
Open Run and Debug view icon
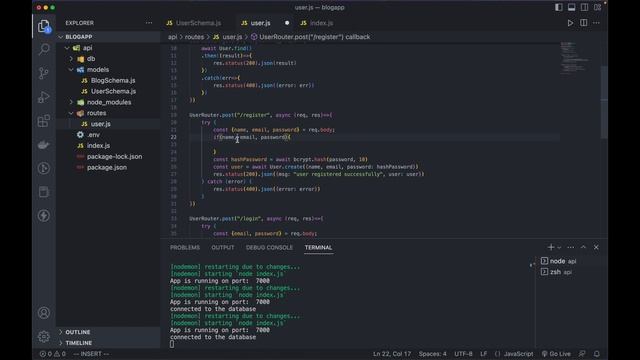click(x=44, y=97)
